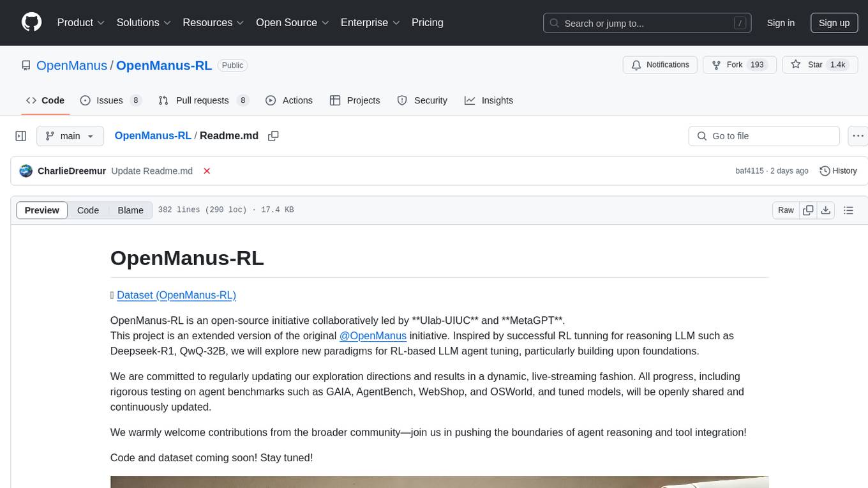Focus the Search or jump to field
Viewport: 868px width, 488px height.
coord(647,23)
